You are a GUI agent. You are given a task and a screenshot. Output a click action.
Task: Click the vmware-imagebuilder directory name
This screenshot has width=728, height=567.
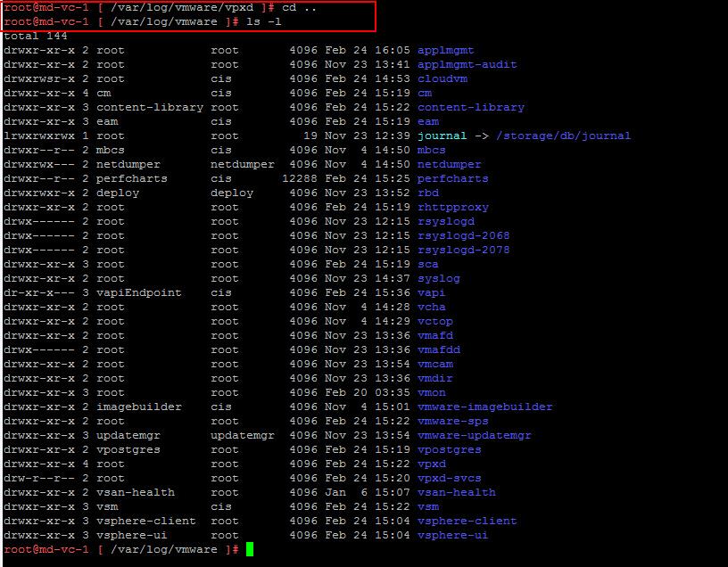click(x=484, y=407)
